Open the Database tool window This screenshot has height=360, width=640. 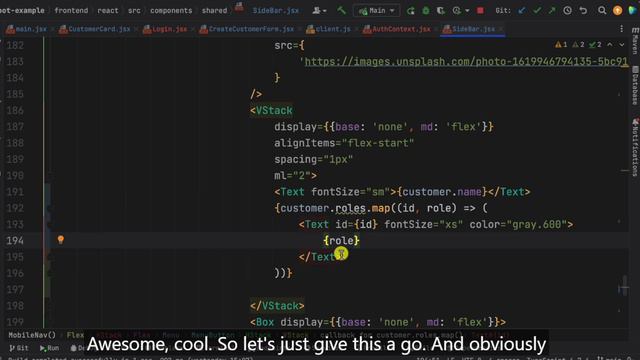(635, 86)
